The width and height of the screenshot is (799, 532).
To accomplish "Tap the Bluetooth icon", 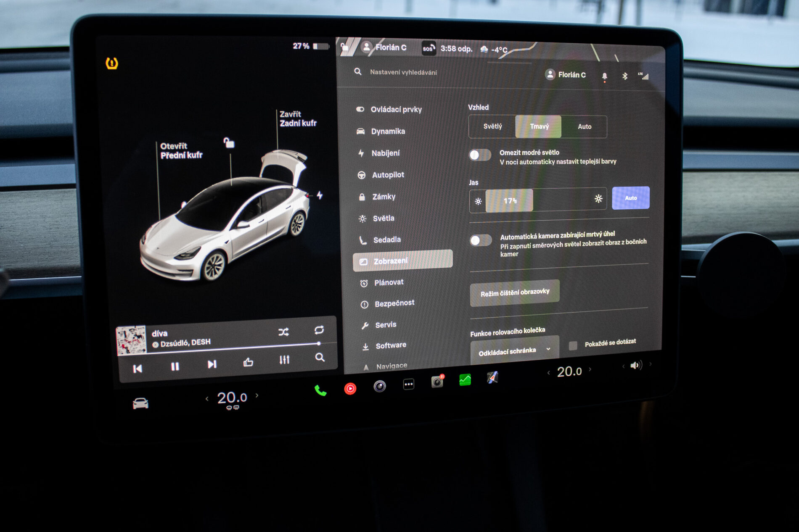I will pyautogui.click(x=624, y=76).
